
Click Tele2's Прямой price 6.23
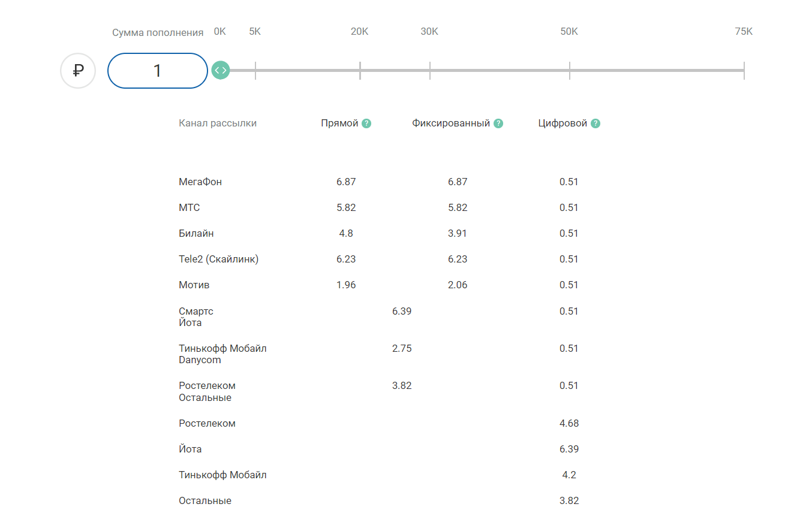coord(346,259)
